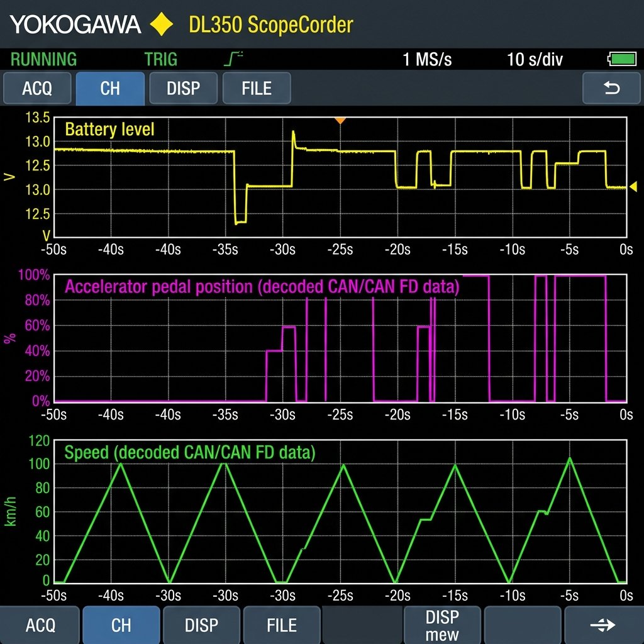Select the Accelerator pedal position channel label
Image resolution: width=644 pixels, height=644 pixels.
click(x=262, y=286)
